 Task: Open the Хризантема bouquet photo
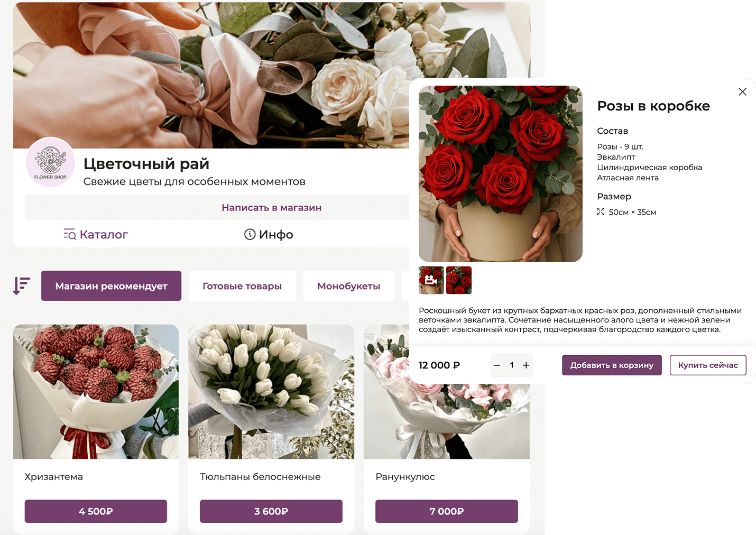coord(96,392)
